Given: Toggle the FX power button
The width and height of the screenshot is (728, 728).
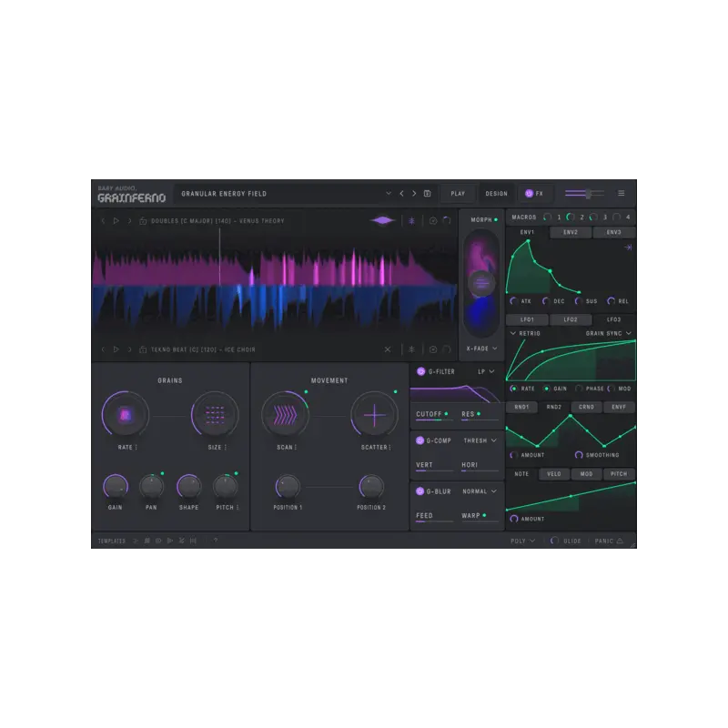Looking at the screenshot, I should click(529, 194).
